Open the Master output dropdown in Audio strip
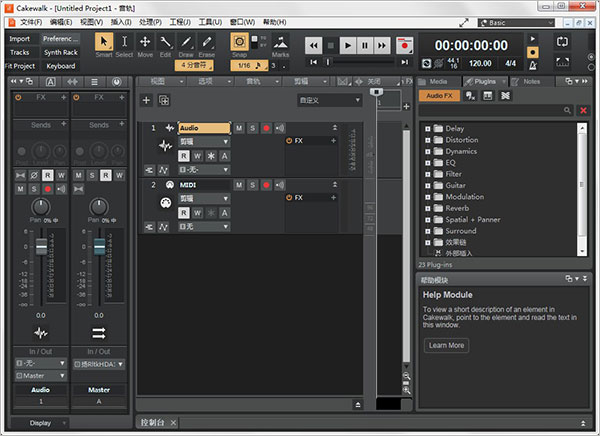 41,376
